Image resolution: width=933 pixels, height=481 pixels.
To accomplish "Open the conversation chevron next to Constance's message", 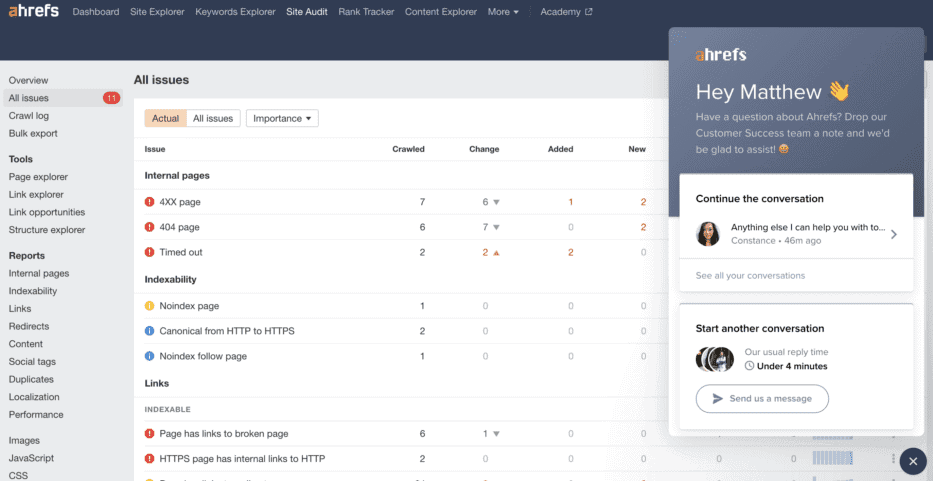I will (894, 235).
